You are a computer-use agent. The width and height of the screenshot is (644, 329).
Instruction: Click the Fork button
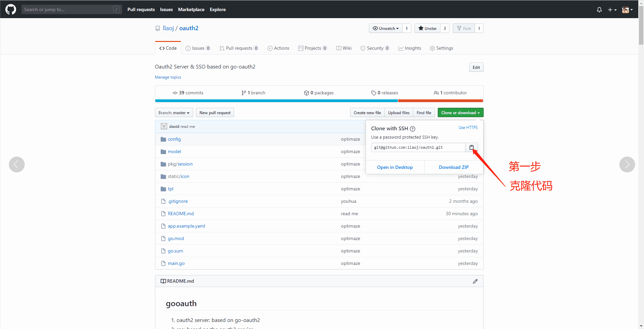point(464,28)
